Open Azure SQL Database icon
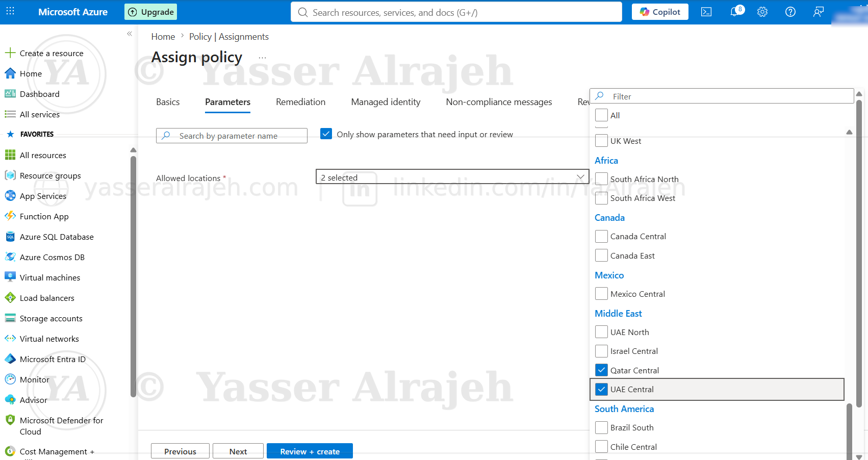 [x=10, y=237]
